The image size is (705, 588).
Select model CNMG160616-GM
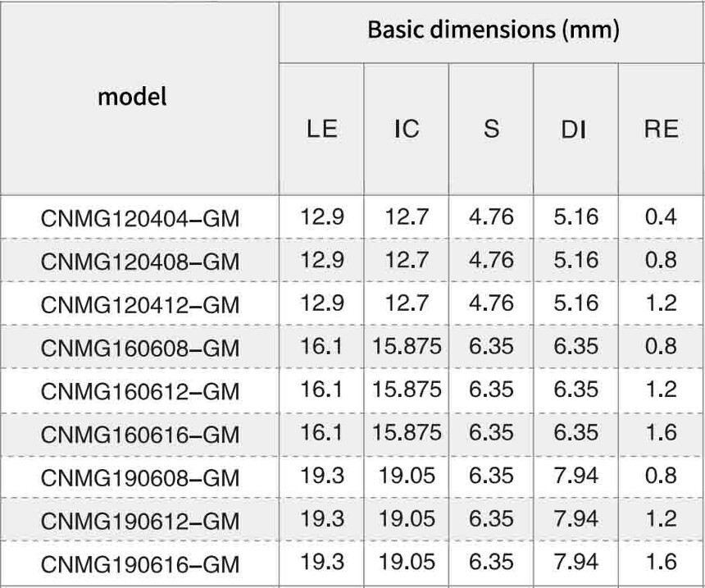[x=140, y=435]
